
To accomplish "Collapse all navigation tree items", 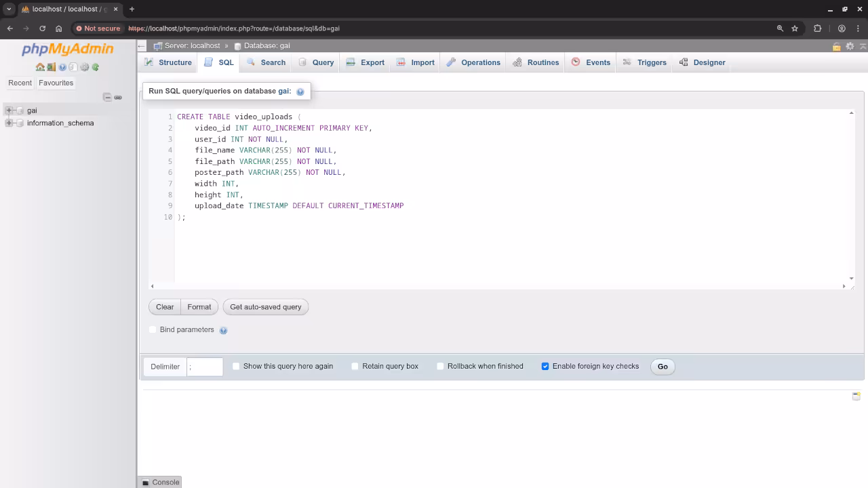I will click(107, 98).
